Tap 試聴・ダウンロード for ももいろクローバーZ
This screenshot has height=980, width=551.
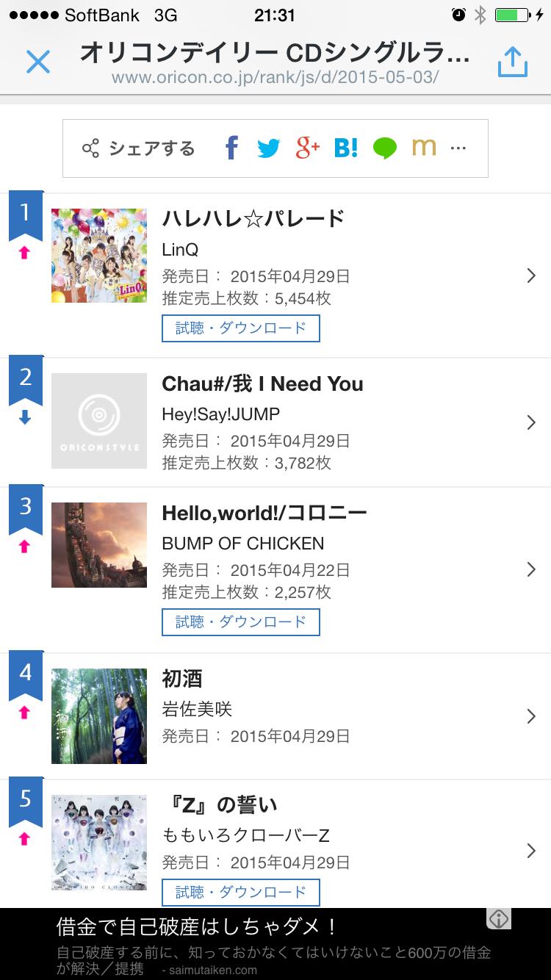[x=241, y=892]
